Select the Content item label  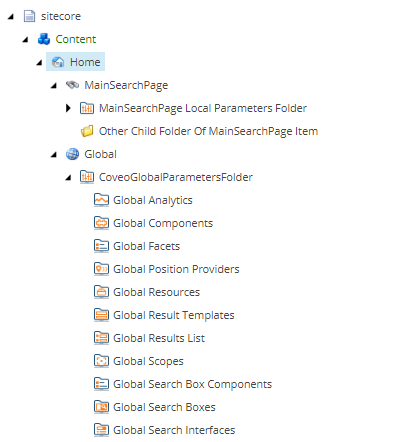76,39
